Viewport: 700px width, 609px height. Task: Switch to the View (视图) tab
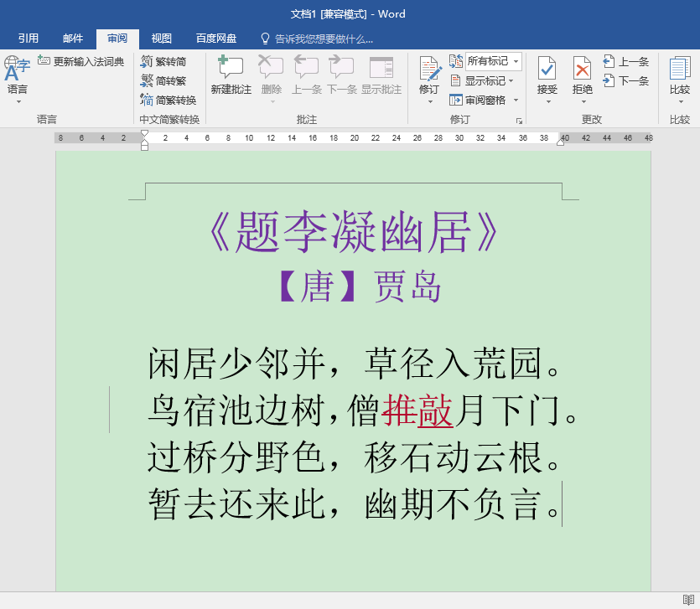click(161, 39)
